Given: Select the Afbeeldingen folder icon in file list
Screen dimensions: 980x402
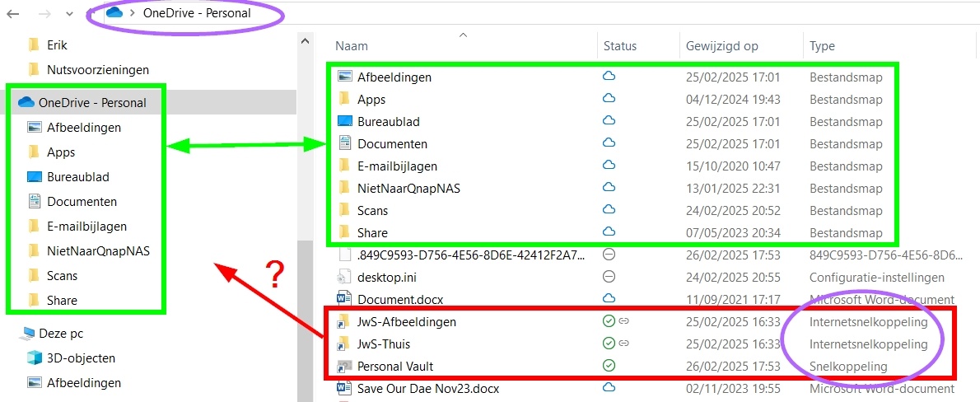Looking at the screenshot, I should coord(345,77).
